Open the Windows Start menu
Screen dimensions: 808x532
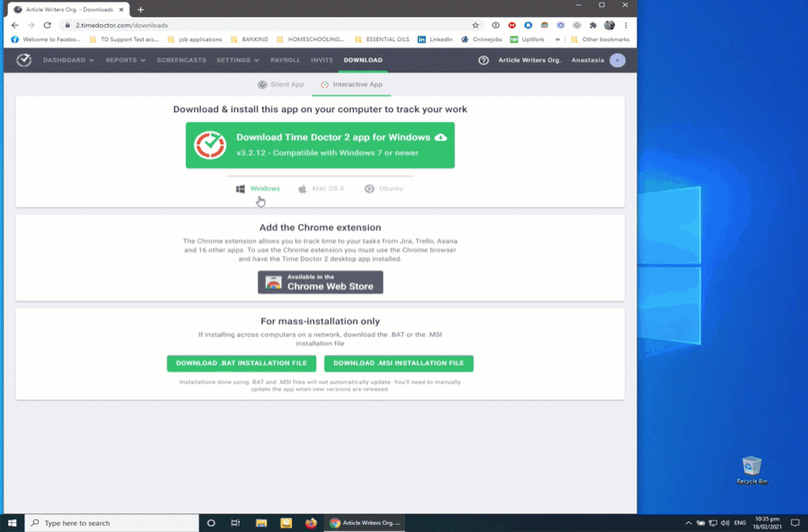[x=13, y=523]
